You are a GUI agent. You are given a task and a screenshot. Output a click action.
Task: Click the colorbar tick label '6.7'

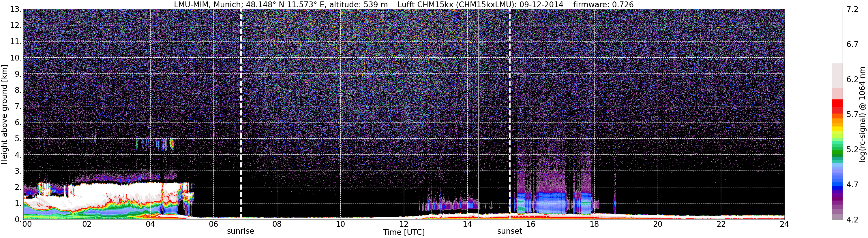pos(852,44)
